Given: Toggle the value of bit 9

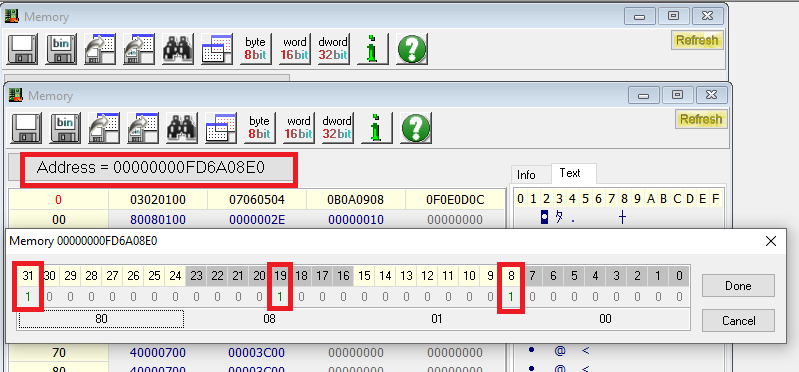Looking at the screenshot, I should (490, 297).
